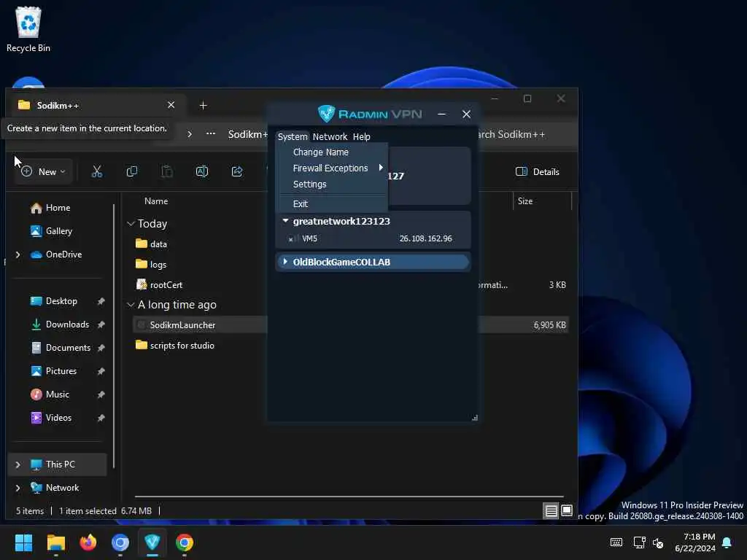The width and height of the screenshot is (747, 560).
Task: Click the Cut scissors icon
Action: [x=97, y=171]
